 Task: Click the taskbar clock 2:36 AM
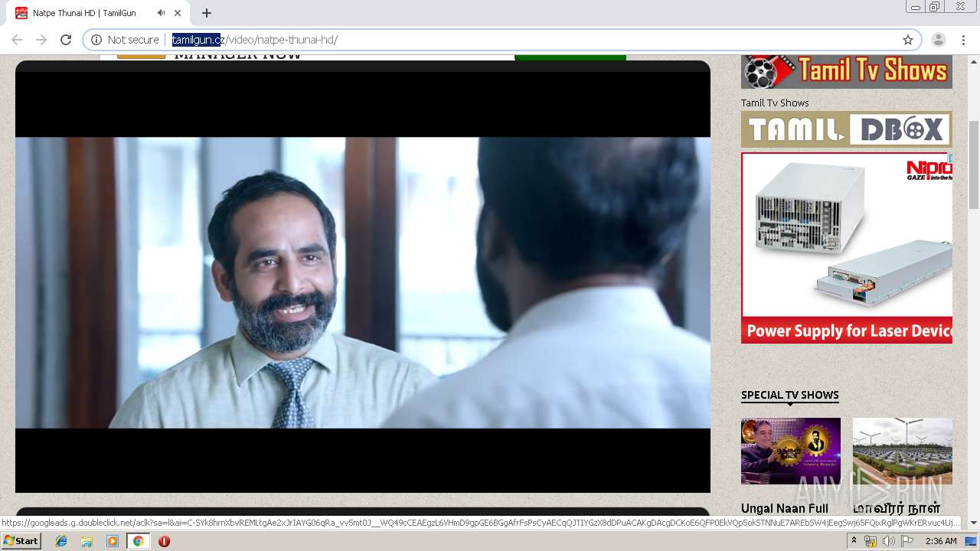[x=941, y=541]
